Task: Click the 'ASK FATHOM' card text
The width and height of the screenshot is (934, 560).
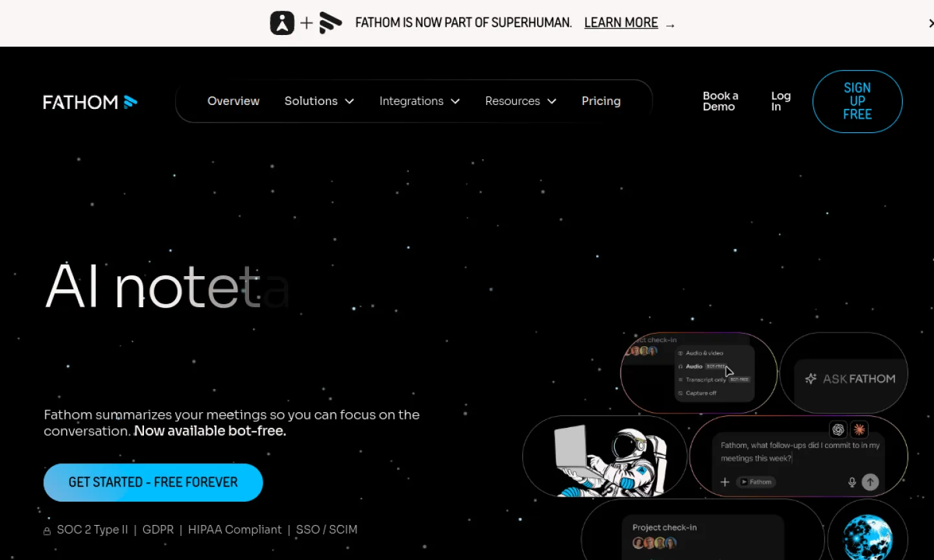Action: tap(859, 379)
